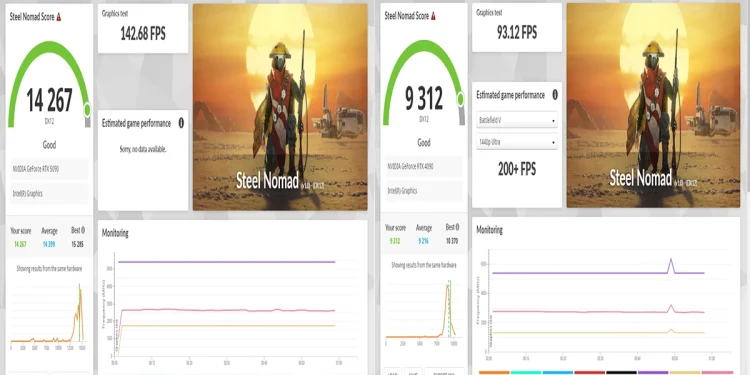Click info icon next to Best 10 370
The image size is (750, 375).
coord(457,228)
